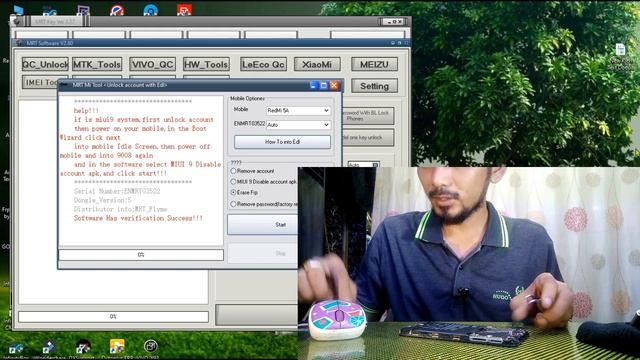
Task: Open the ENMRT03522 Auto dropdown
Action: click(298, 124)
